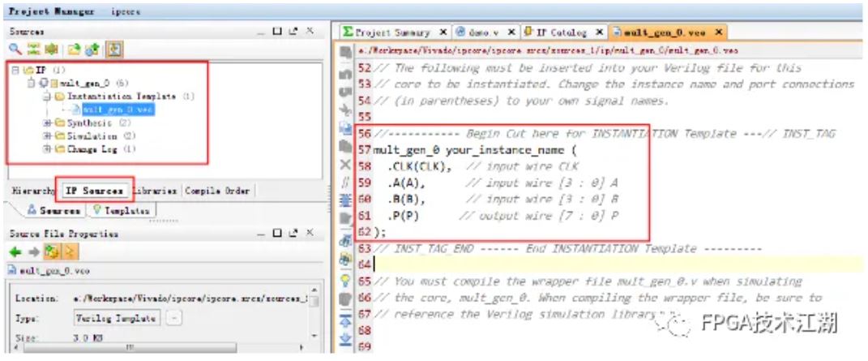This screenshot has height=361, width=868.
Task: Click the properties vertical scrollbar thumb
Action: pos(314,301)
